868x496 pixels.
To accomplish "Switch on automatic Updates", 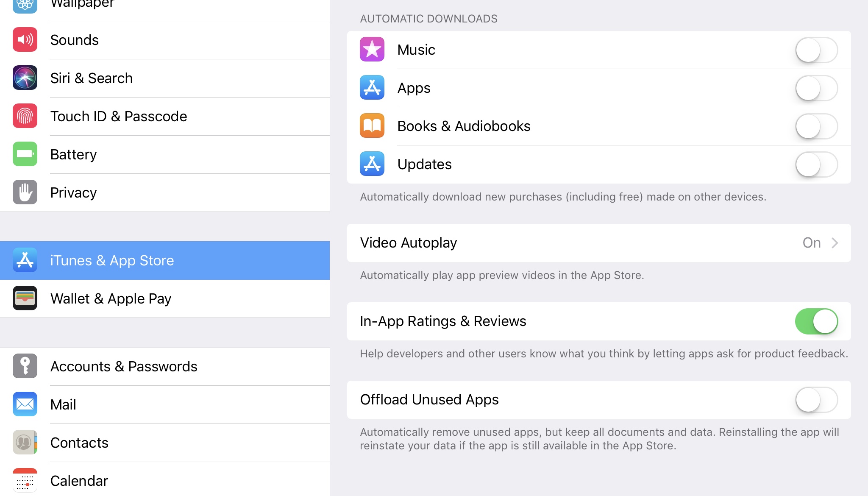I will tap(816, 164).
